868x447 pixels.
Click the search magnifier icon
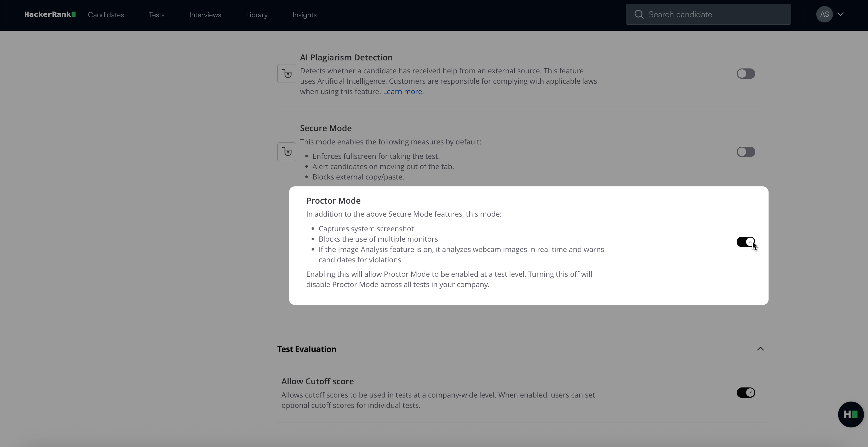point(639,14)
